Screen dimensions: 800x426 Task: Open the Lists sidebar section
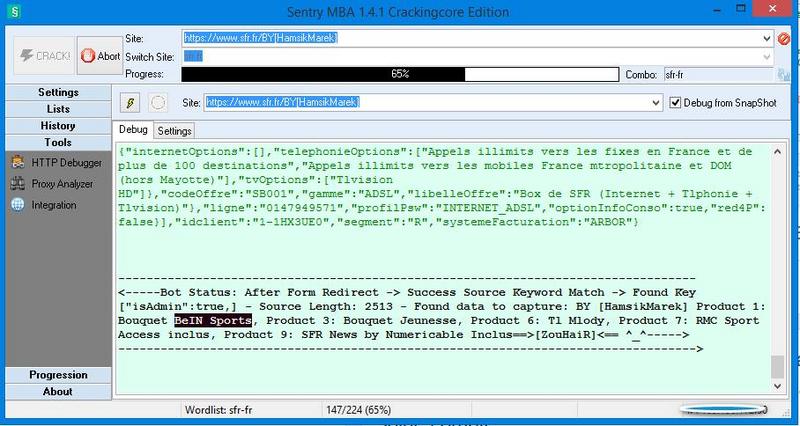(x=58, y=109)
